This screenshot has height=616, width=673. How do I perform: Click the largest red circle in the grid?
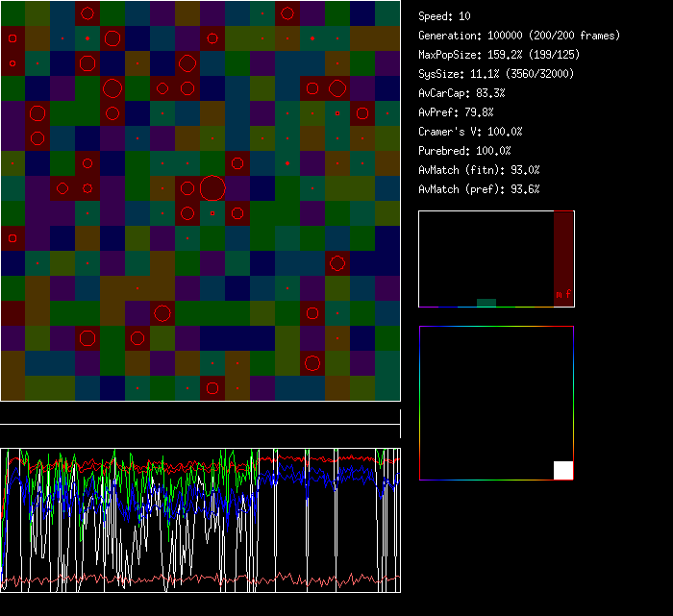tap(212, 187)
